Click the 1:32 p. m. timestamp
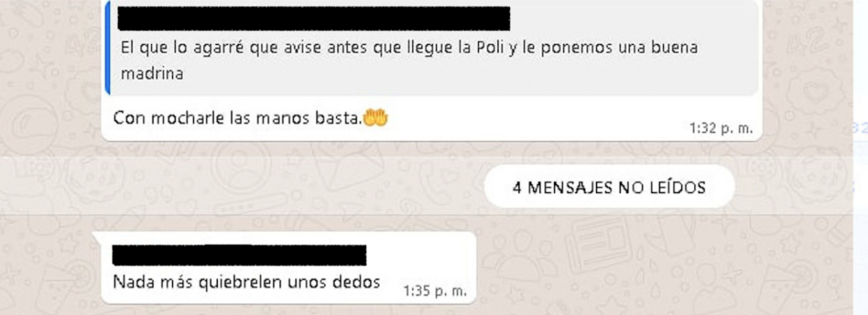Viewport: 868px width, 315px height. point(720,129)
